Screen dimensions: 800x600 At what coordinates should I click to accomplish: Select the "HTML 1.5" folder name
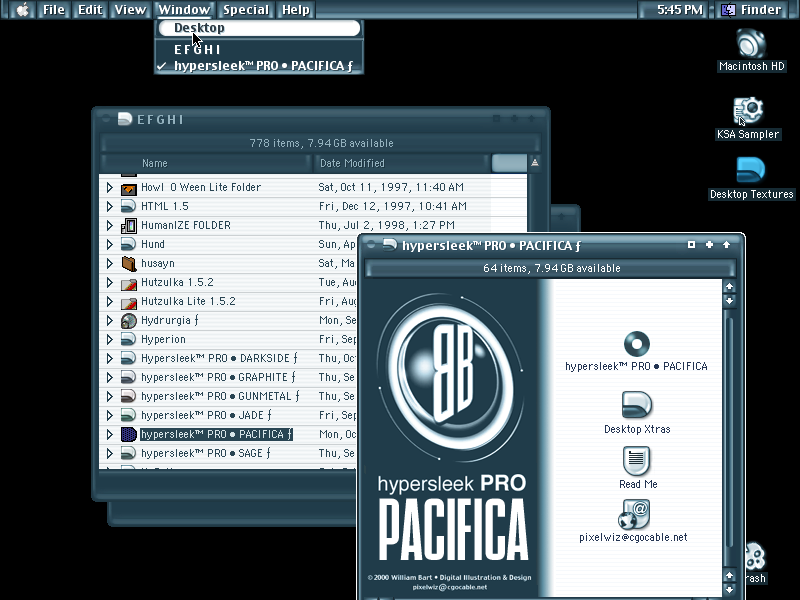[165, 206]
